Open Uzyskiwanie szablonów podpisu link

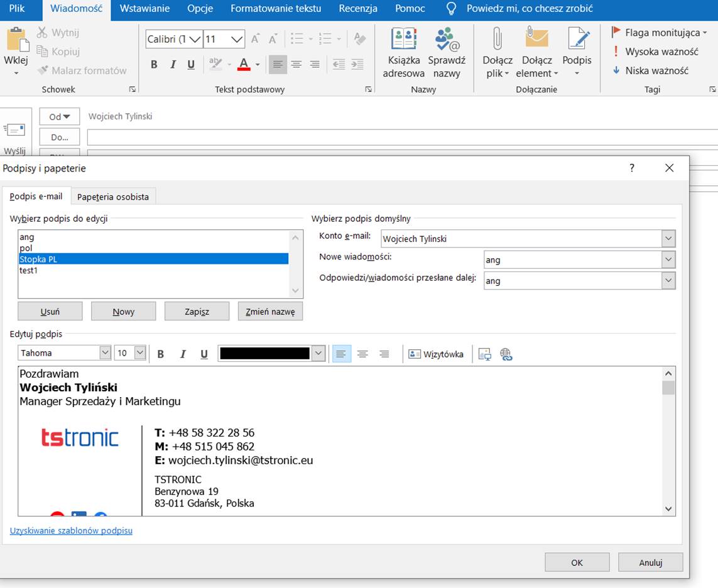point(71,531)
